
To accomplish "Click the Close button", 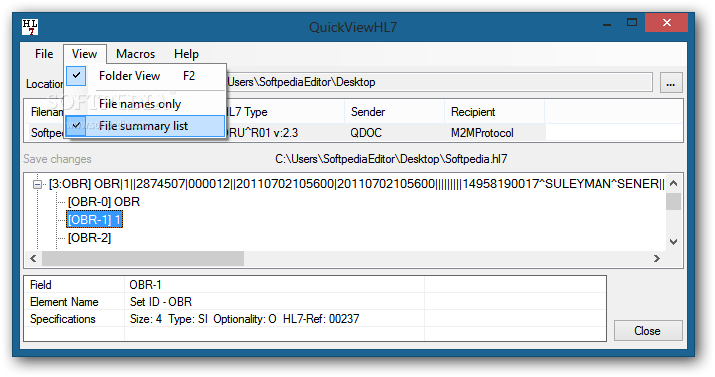I will [x=648, y=331].
